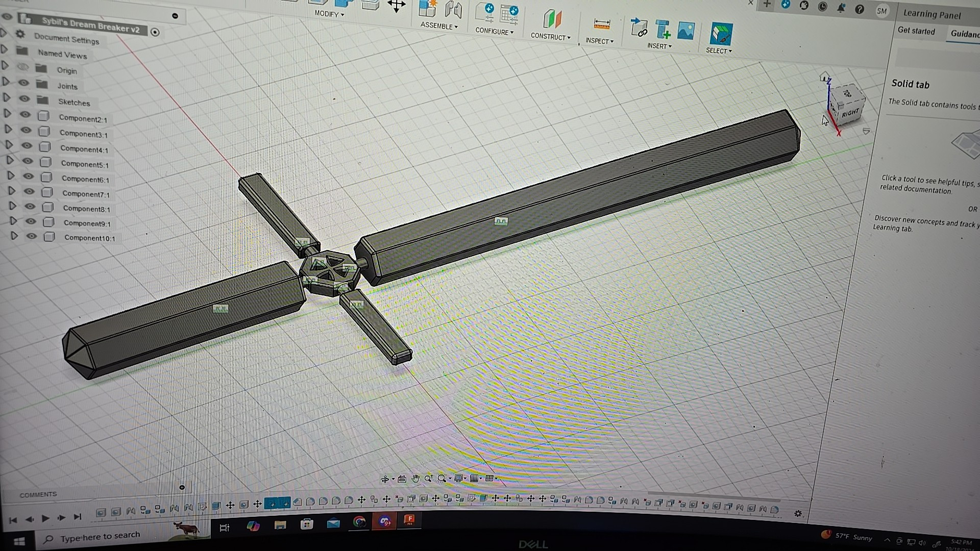Click the COMMENTS panel label
Screen dimensions: 980x551
tap(38, 494)
